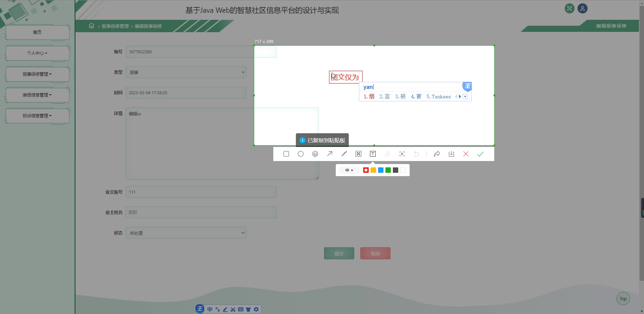This screenshot has width=644, height=314.
Task: Click the Top back-to-top button
Action: click(x=623, y=299)
